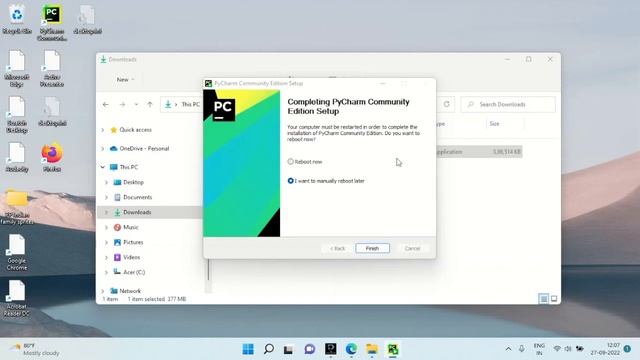Refresh the Downloads folder view
The width and height of the screenshot is (640, 360).
447,104
